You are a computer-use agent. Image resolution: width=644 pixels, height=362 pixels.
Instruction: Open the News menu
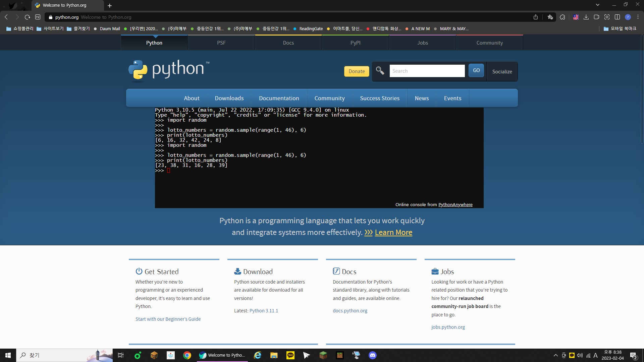point(422,98)
